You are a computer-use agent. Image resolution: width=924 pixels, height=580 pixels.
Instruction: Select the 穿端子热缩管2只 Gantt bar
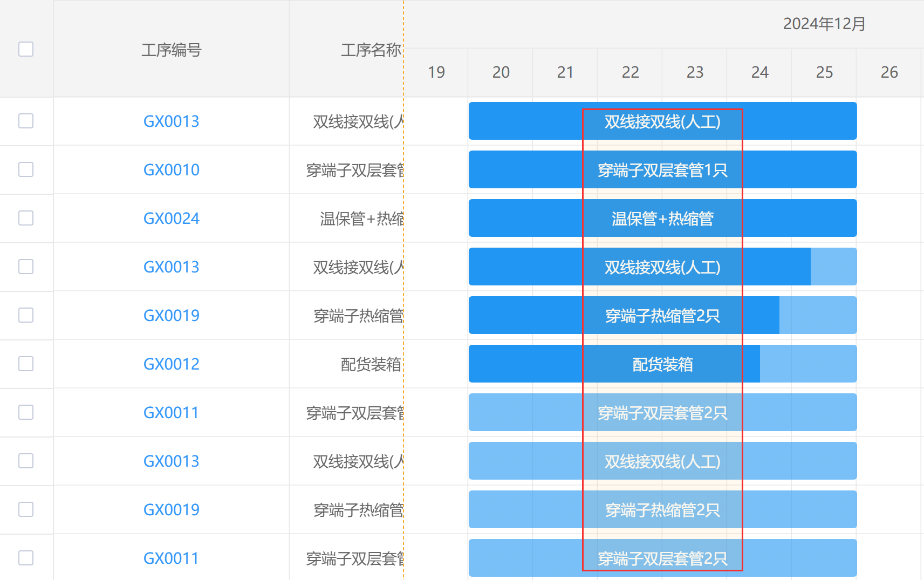662,315
